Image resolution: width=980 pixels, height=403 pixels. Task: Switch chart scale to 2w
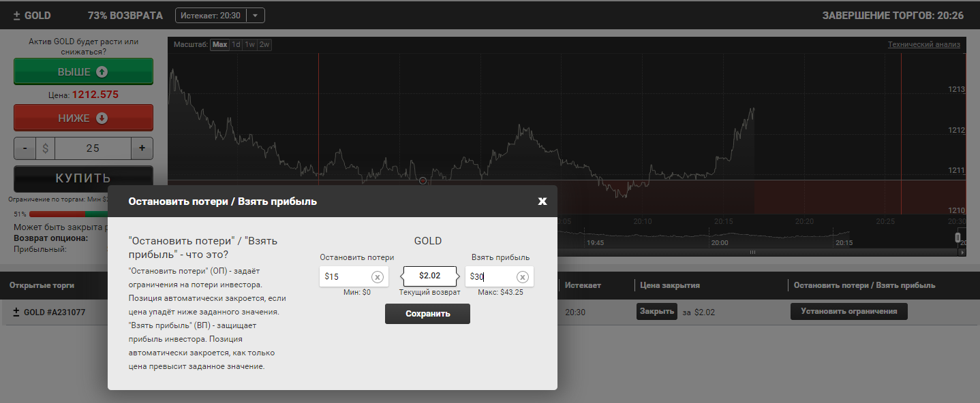264,45
